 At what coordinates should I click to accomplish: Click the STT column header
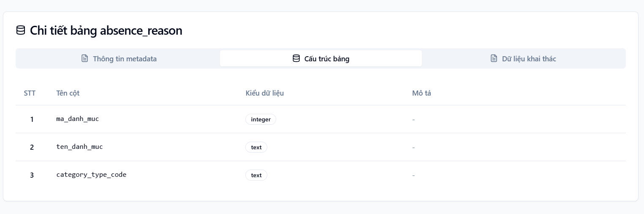point(30,93)
